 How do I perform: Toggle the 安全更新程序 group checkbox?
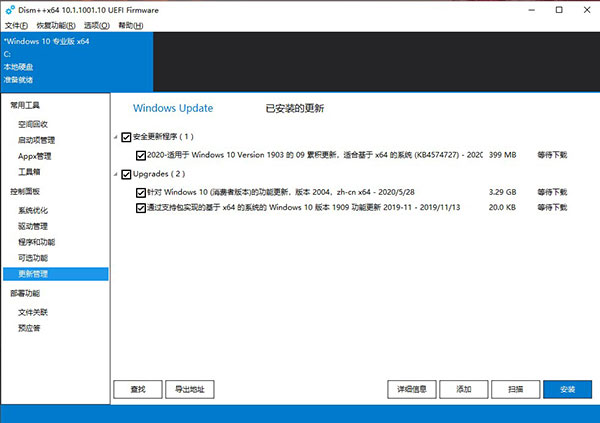126,137
